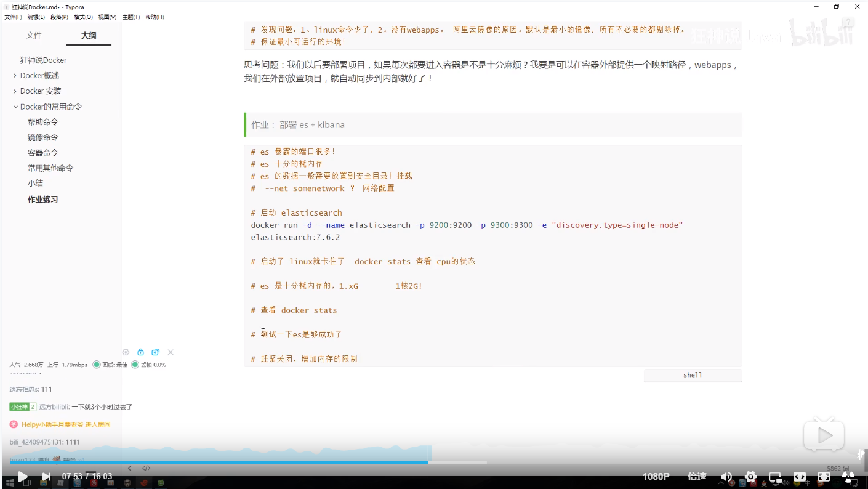Skip to the next video
The width and height of the screenshot is (868, 489).
click(x=46, y=476)
